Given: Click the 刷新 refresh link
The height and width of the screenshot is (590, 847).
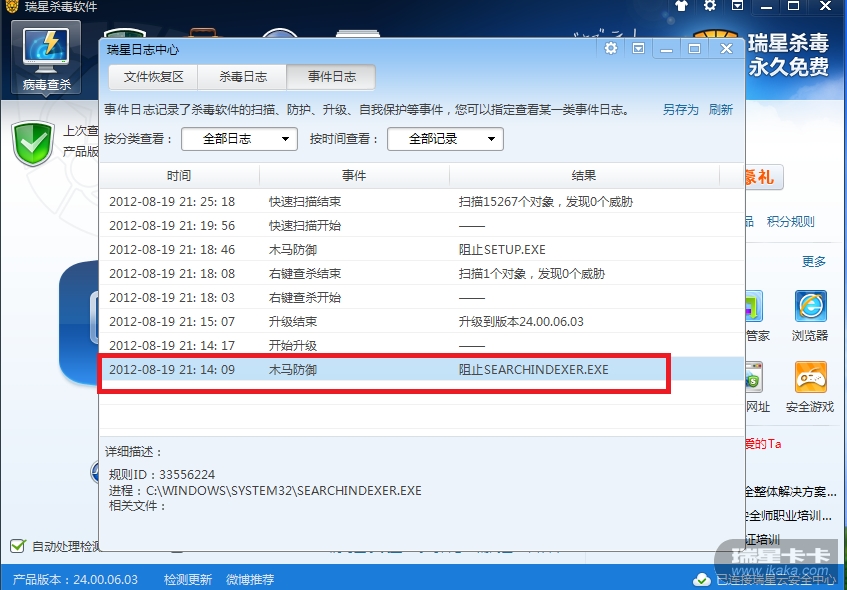Looking at the screenshot, I should pos(721,110).
